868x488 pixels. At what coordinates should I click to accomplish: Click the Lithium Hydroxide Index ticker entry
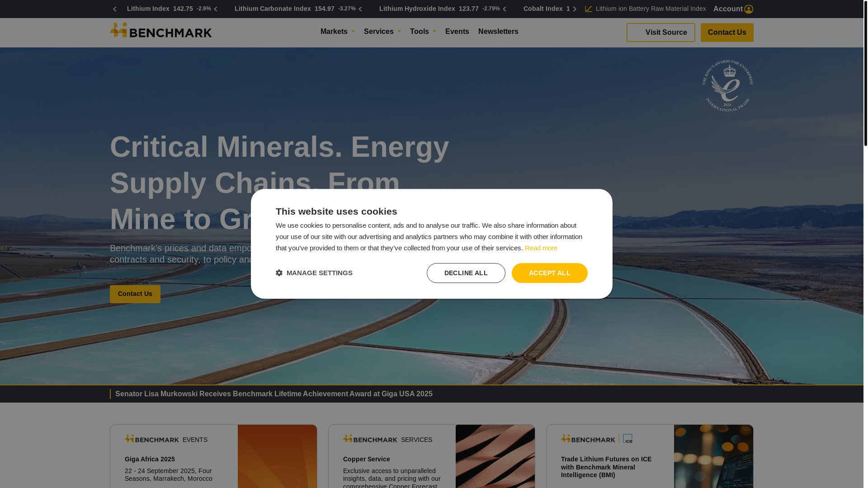(439, 9)
